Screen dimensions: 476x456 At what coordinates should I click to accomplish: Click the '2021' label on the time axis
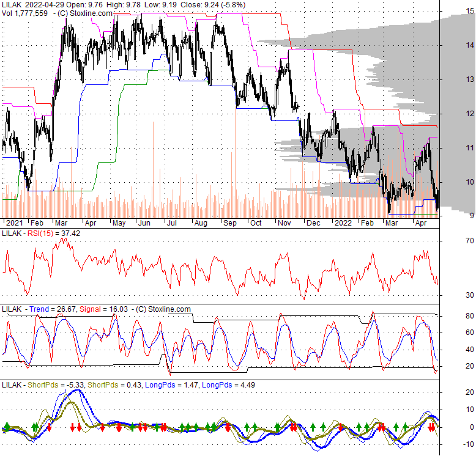[14, 223]
